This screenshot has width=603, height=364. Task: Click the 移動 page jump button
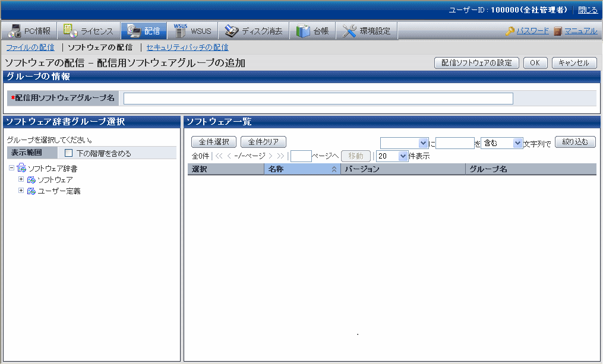tap(356, 156)
